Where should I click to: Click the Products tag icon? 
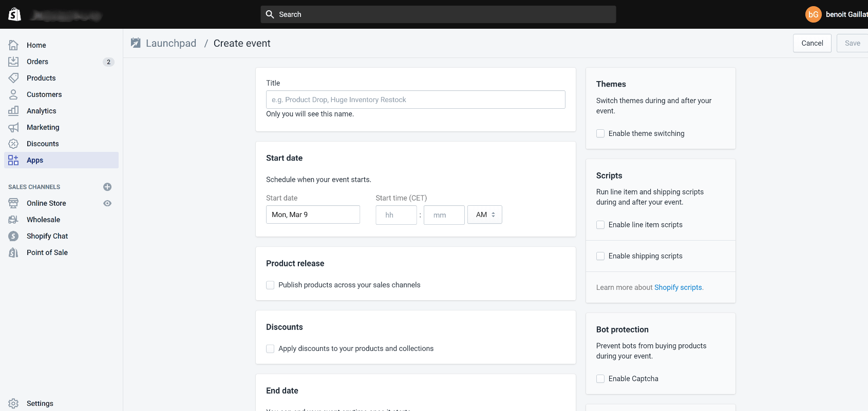coord(13,78)
